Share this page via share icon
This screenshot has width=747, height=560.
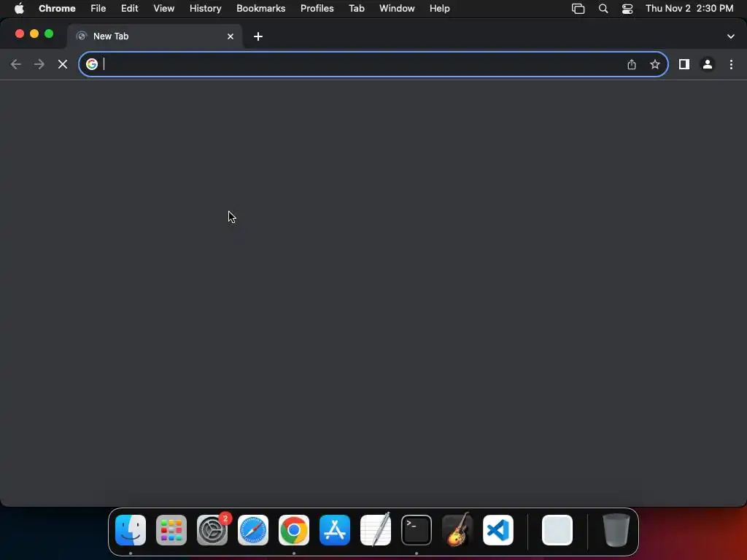click(x=631, y=64)
